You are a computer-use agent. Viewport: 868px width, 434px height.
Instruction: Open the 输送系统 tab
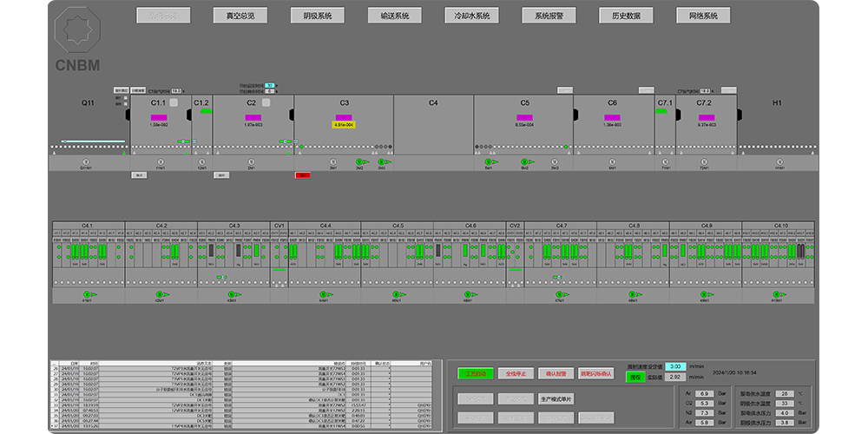pos(395,16)
